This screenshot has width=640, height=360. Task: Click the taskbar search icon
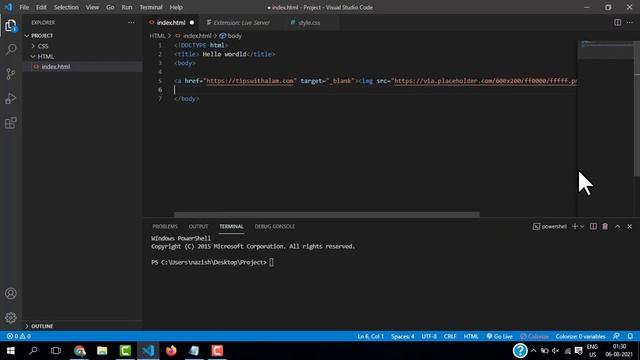pos(33,351)
